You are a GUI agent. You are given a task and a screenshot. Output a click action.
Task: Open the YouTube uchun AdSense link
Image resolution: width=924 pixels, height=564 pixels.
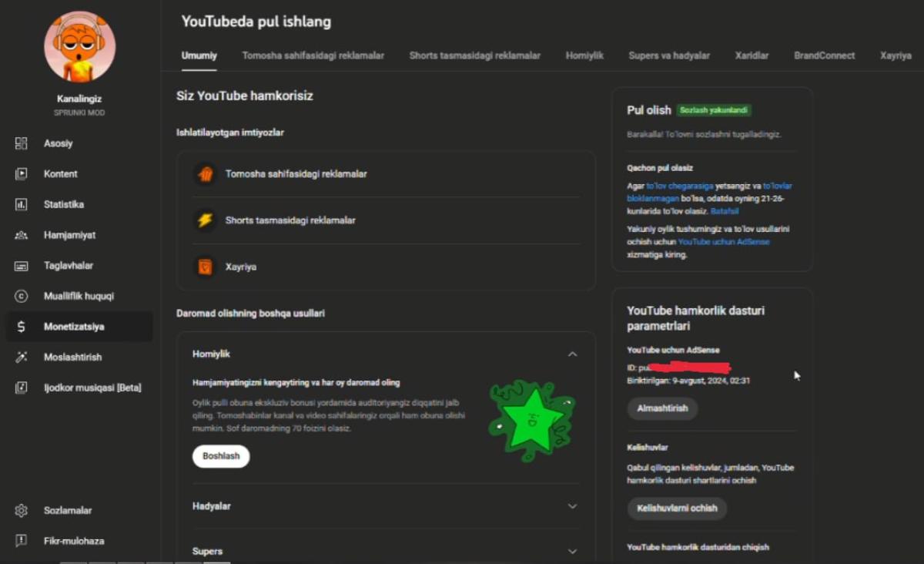tap(724, 242)
